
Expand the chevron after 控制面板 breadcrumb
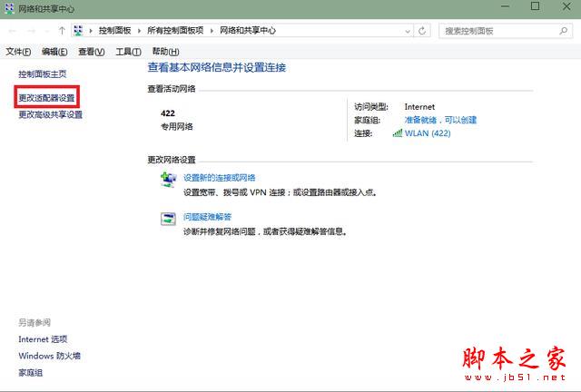click(x=140, y=31)
